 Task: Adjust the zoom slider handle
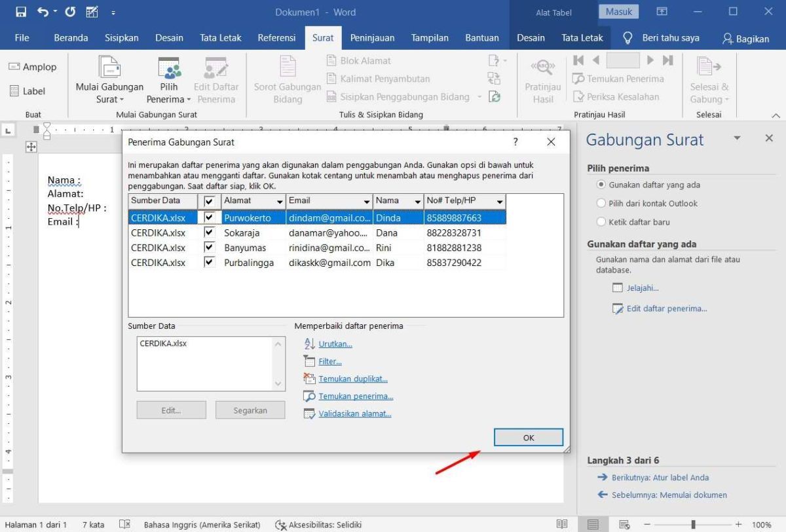coord(693,524)
